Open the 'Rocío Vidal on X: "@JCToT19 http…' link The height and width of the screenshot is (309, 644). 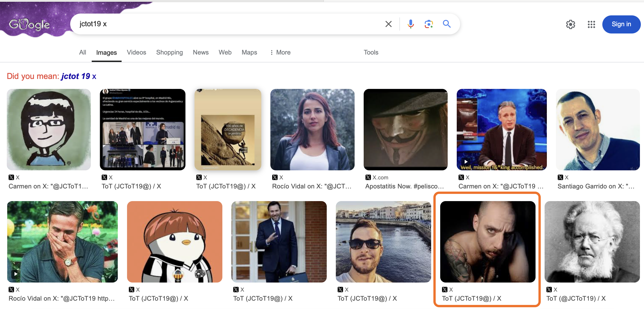62,299
